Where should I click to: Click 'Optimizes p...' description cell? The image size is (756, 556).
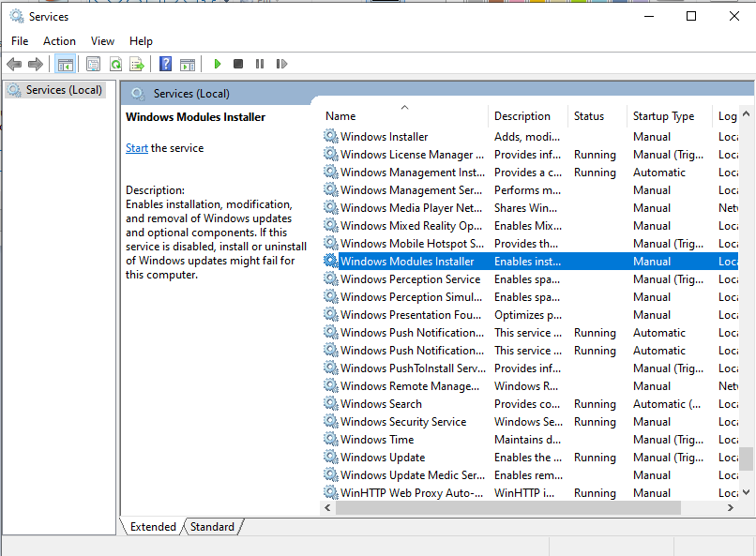point(527,315)
